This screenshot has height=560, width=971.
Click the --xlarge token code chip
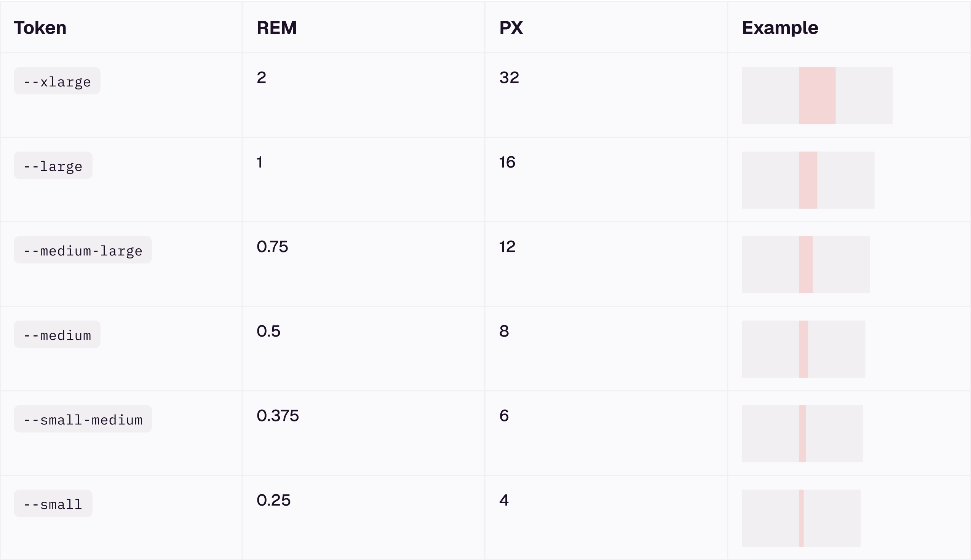[x=57, y=81]
